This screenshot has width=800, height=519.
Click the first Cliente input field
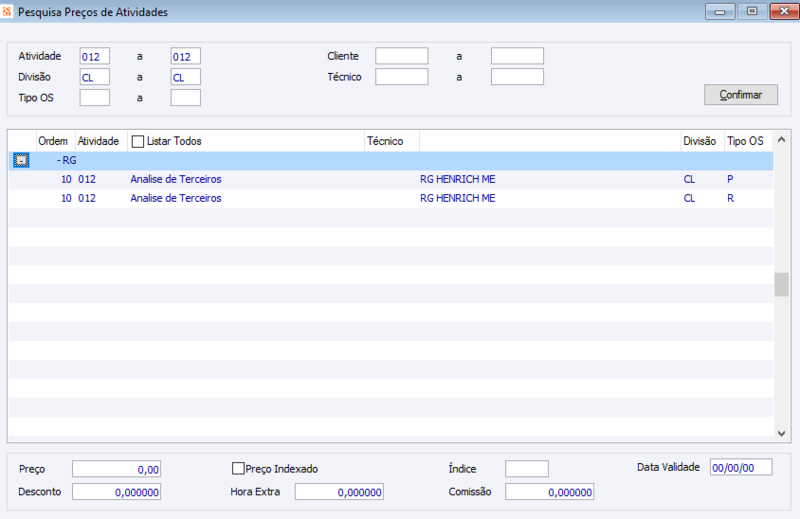pyautogui.click(x=402, y=56)
